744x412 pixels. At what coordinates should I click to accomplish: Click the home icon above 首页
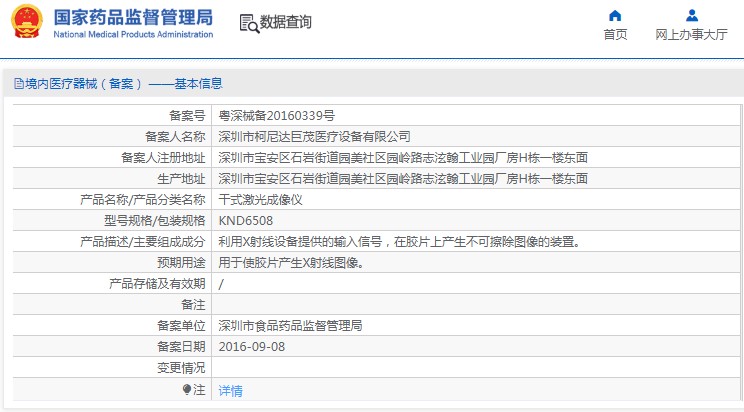tap(615, 15)
